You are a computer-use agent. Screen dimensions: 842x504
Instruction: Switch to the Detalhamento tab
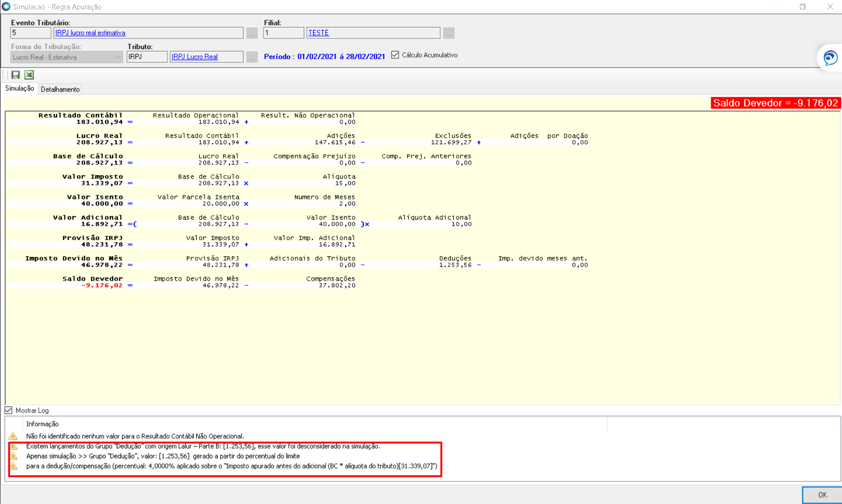[x=60, y=89]
